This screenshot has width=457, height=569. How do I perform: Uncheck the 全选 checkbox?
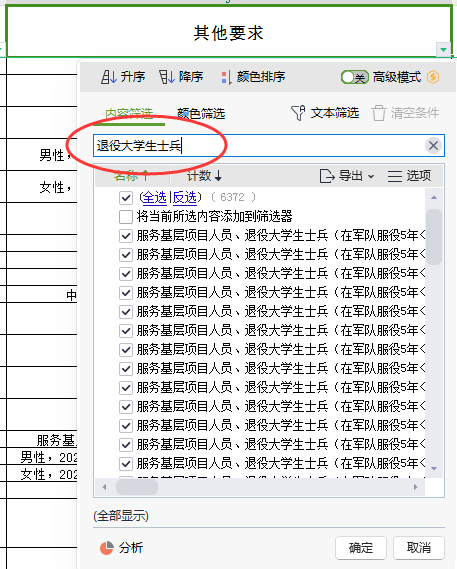(126, 198)
